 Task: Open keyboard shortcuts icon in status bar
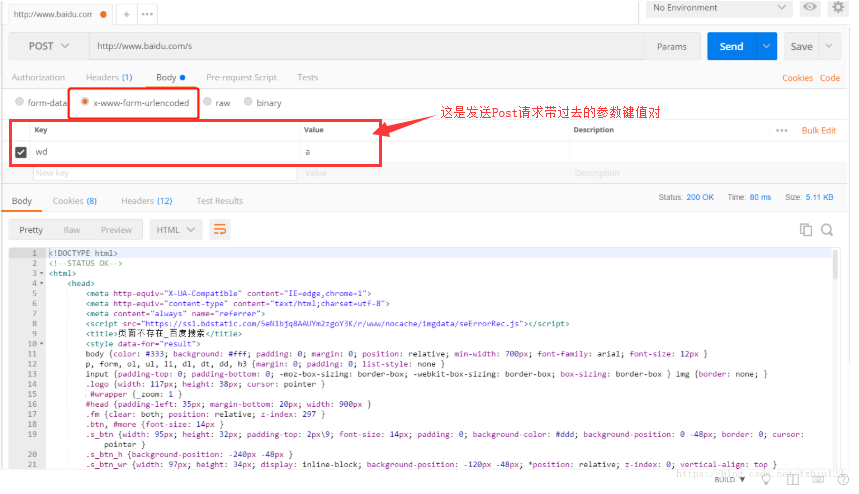click(818, 480)
